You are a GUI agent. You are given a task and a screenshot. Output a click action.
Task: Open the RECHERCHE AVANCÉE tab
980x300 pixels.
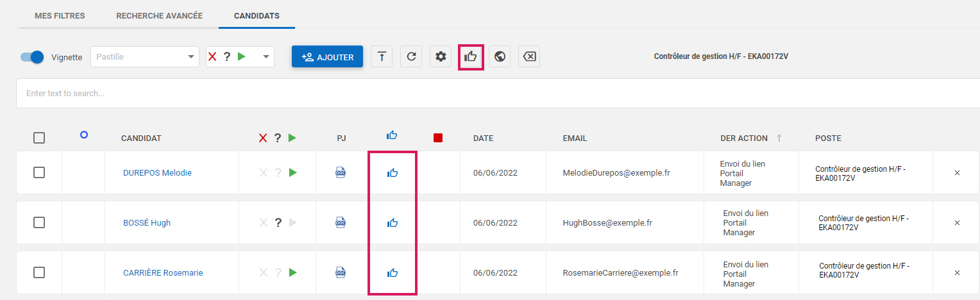[159, 15]
